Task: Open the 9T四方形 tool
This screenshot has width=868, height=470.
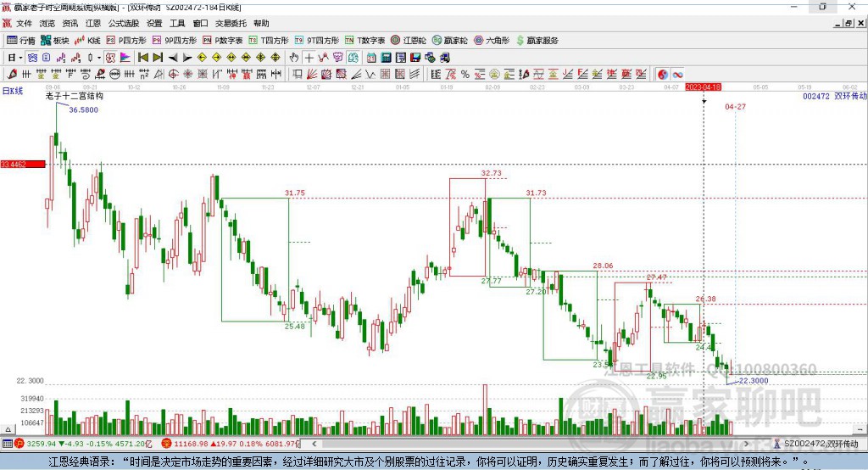Action: 317,41
